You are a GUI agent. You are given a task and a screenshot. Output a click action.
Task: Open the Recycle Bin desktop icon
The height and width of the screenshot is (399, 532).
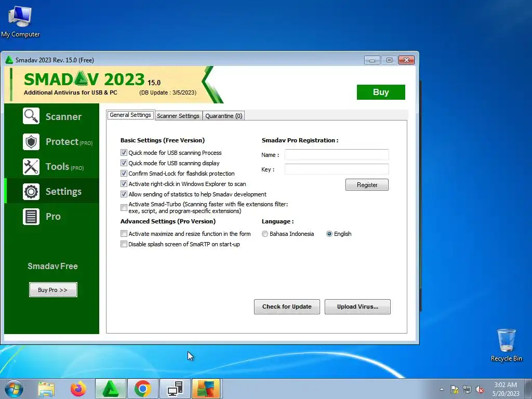pos(506,345)
